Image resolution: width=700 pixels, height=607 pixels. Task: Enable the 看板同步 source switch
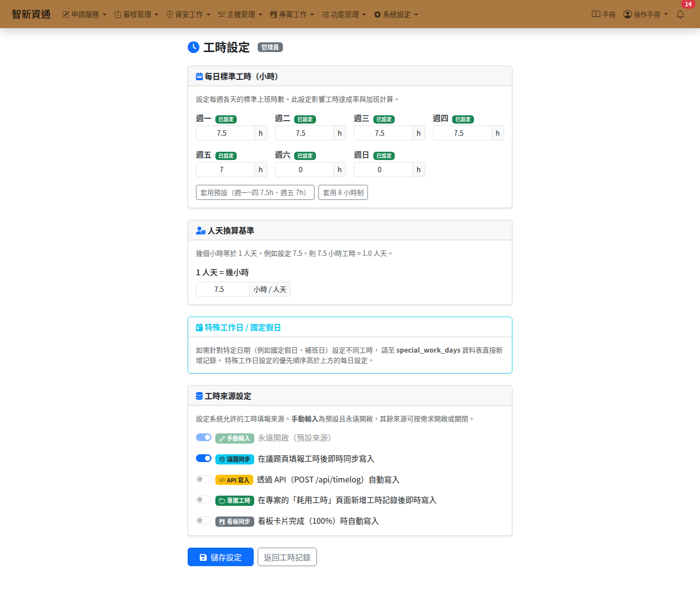tap(204, 520)
